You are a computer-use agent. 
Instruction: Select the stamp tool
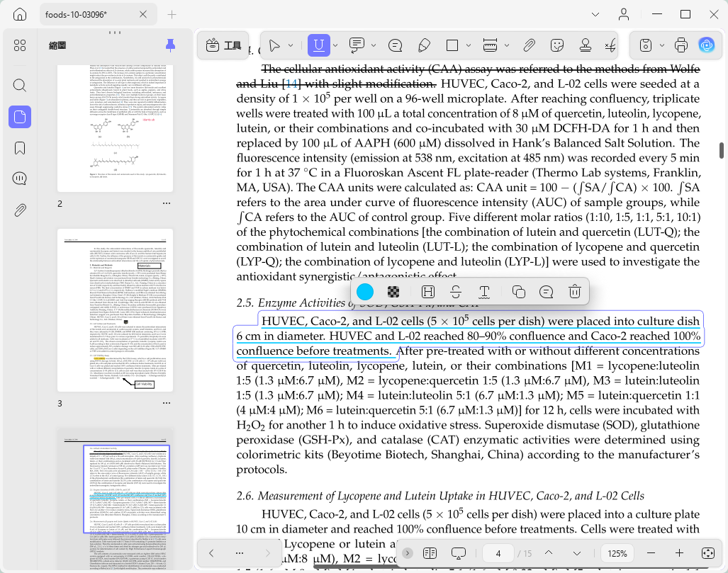[585, 45]
